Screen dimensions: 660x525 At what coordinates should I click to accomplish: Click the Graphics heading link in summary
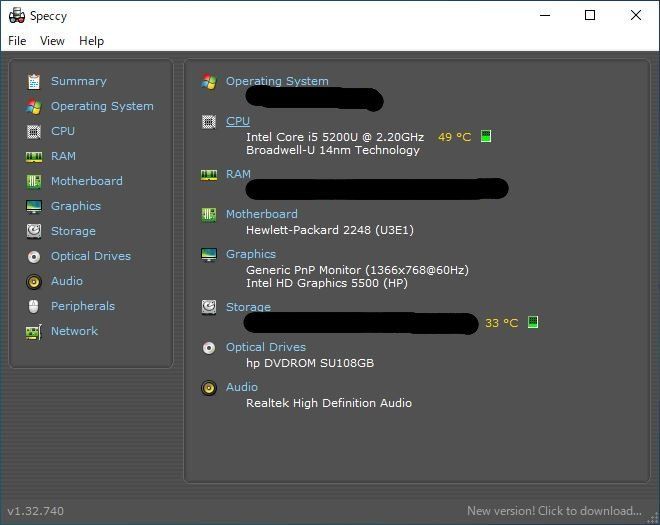click(x=251, y=254)
